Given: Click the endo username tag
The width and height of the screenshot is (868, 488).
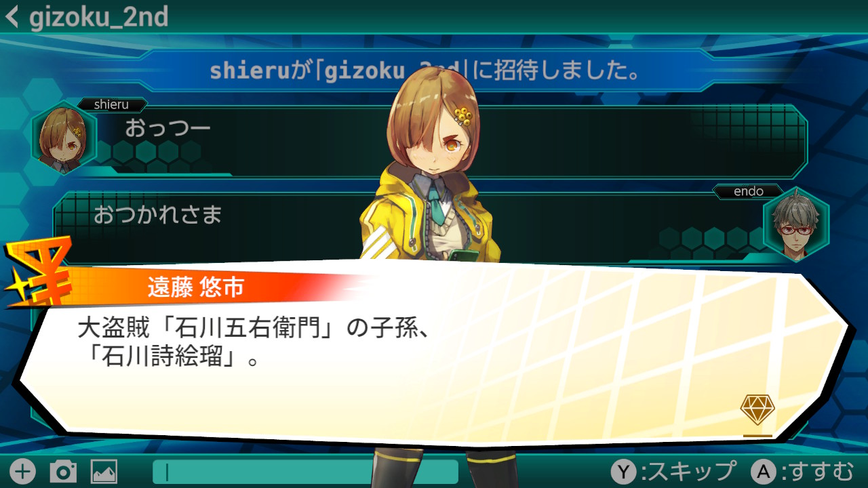Looking at the screenshot, I should (749, 191).
